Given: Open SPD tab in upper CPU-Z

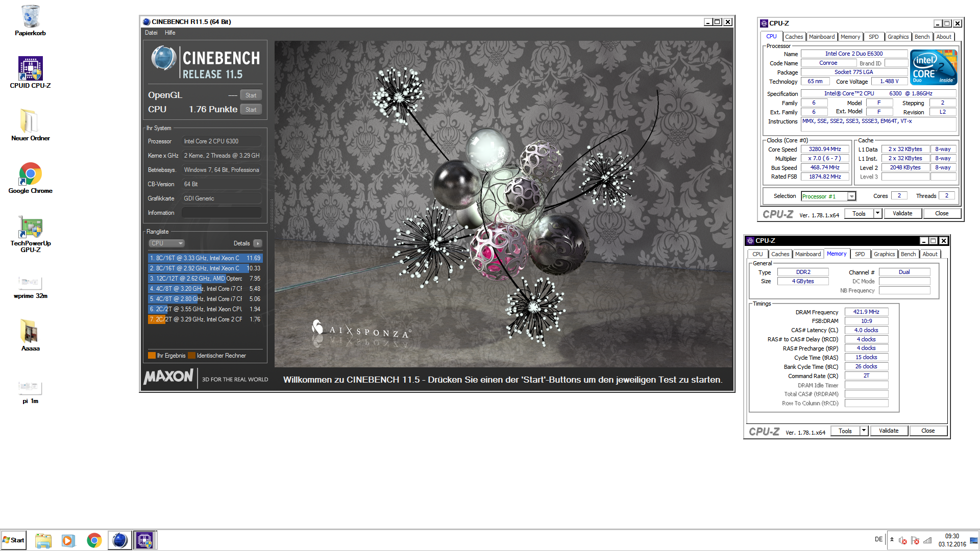Looking at the screenshot, I should [874, 37].
